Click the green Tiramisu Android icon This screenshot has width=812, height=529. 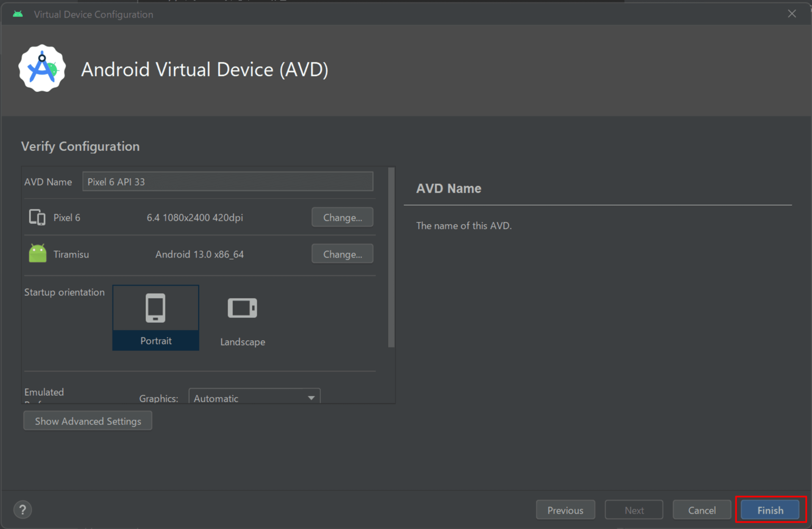(x=38, y=254)
